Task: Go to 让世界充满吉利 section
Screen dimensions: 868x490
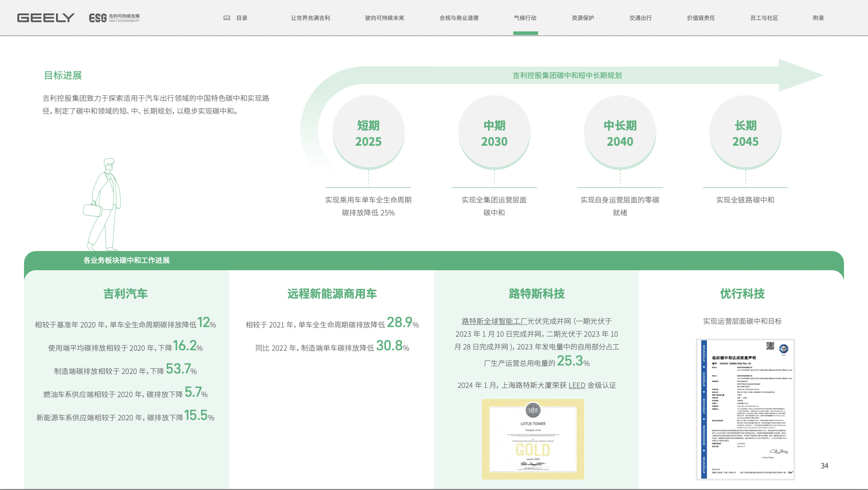Action: click(x=310, y=18)
